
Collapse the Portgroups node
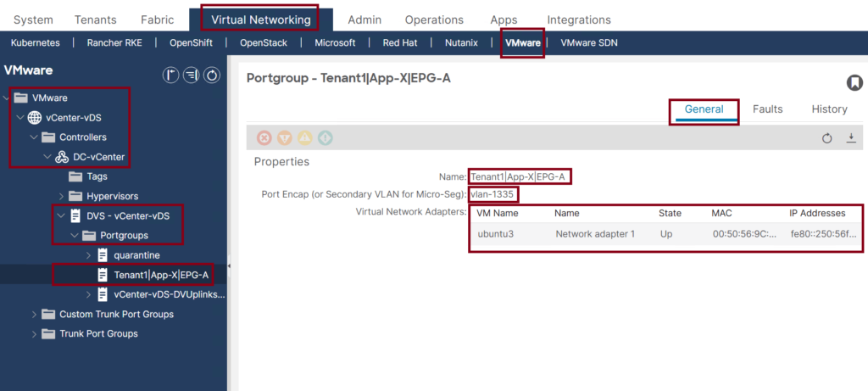point(75,236)
